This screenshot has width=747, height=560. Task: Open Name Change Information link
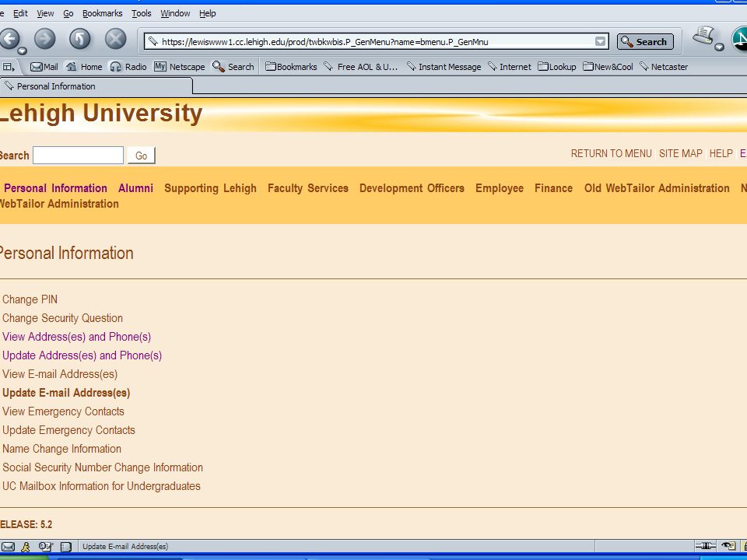pyautogui.click(x=62, y=449)
